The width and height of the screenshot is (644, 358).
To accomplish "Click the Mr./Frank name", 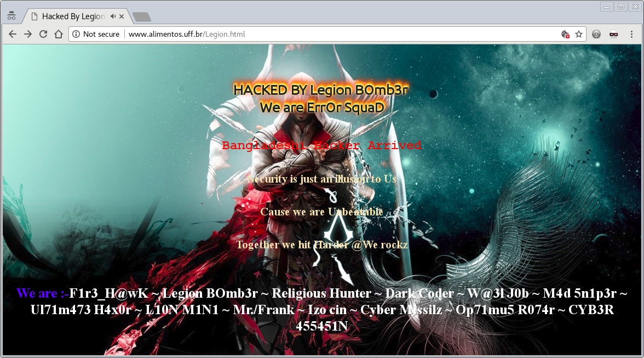I will [264, 310].
